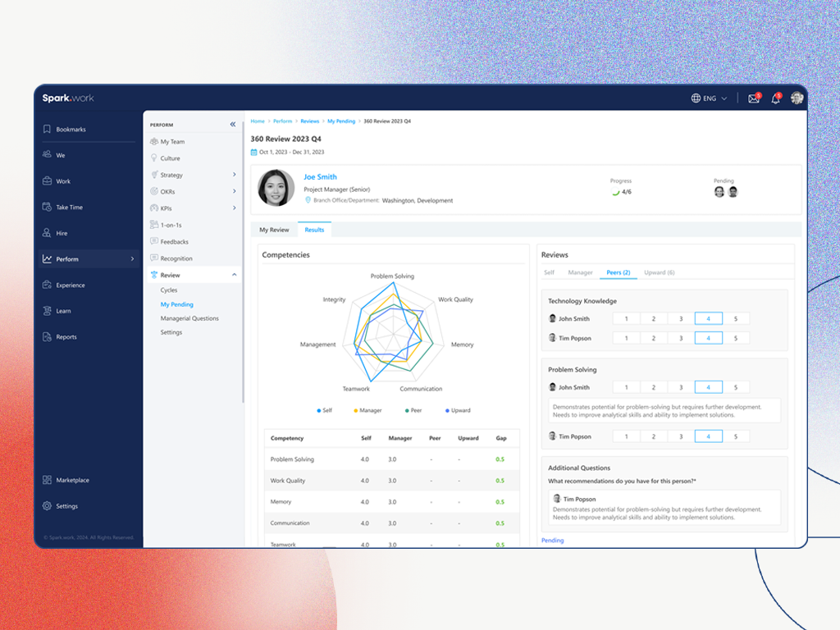Expand the Perform arrow in main sidebar

point(132,258)
